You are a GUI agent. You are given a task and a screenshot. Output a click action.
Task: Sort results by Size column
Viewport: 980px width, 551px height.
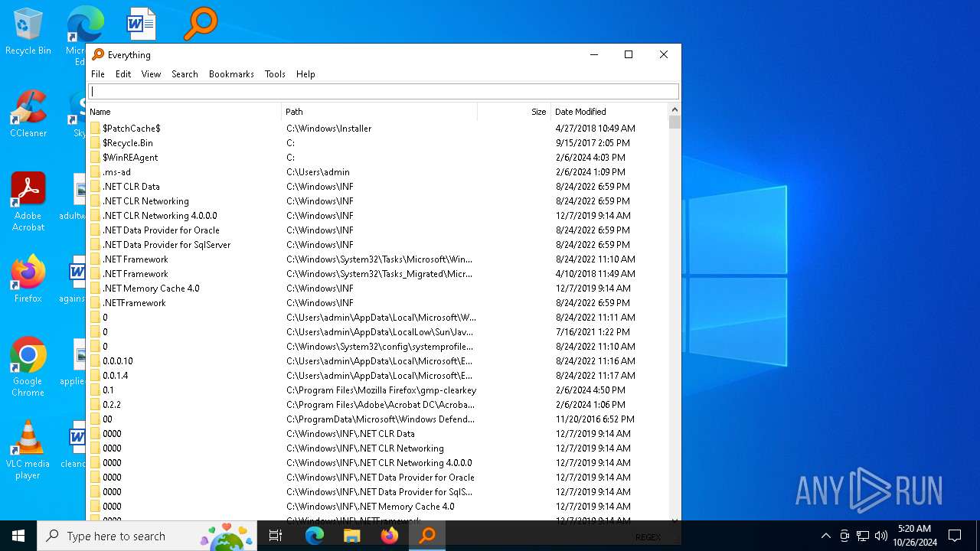pos(514,112)
